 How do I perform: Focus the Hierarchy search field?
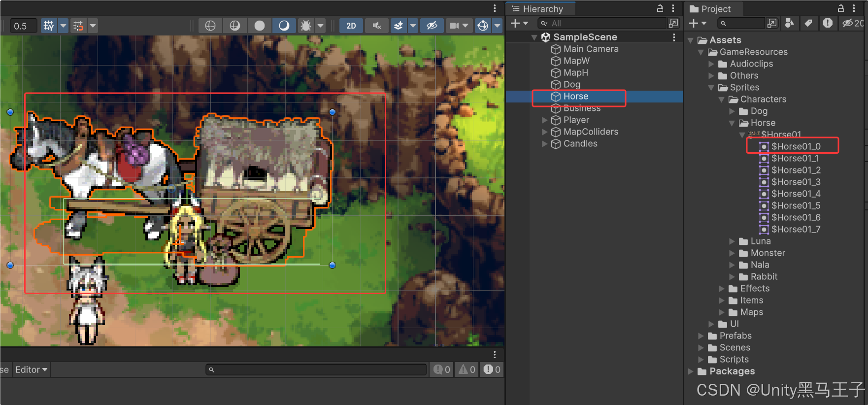601,23
